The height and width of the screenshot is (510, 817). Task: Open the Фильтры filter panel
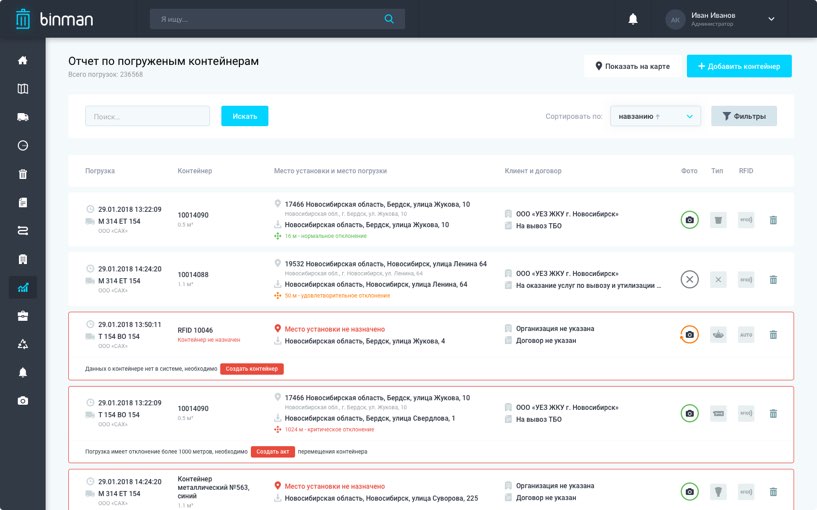743,116
